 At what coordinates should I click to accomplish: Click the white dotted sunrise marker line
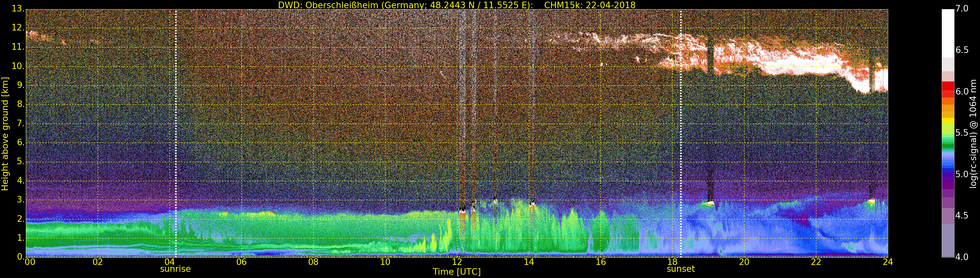176,133
